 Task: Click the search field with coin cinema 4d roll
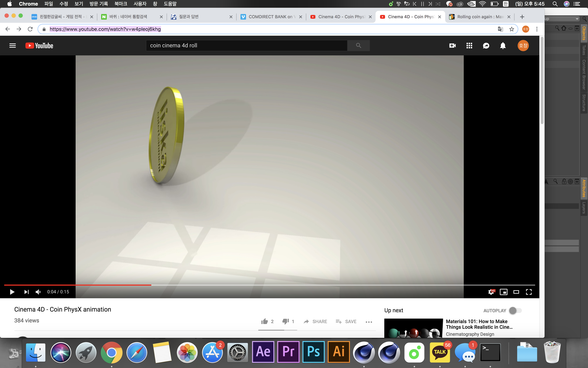[x=246, y=46]
